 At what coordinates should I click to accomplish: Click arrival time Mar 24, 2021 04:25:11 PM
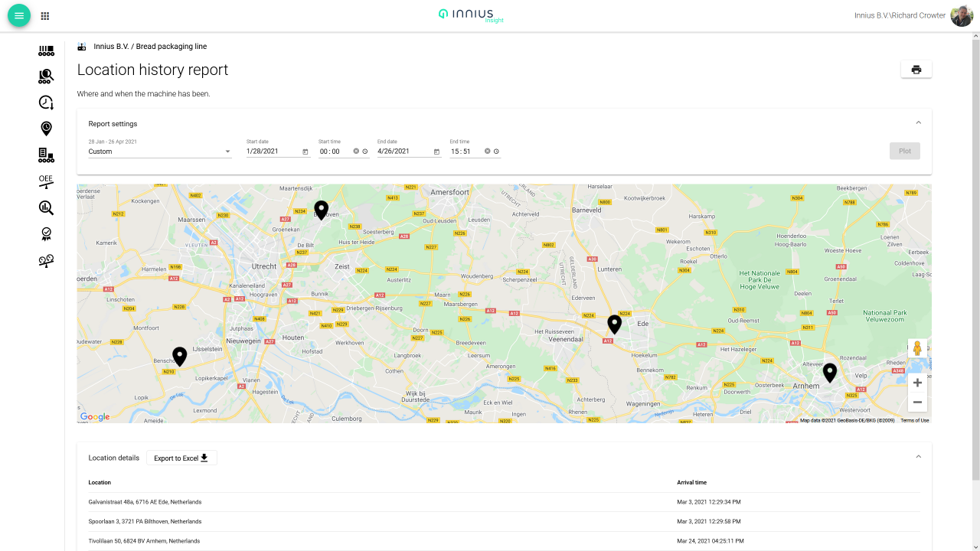[x=710, y=541]
